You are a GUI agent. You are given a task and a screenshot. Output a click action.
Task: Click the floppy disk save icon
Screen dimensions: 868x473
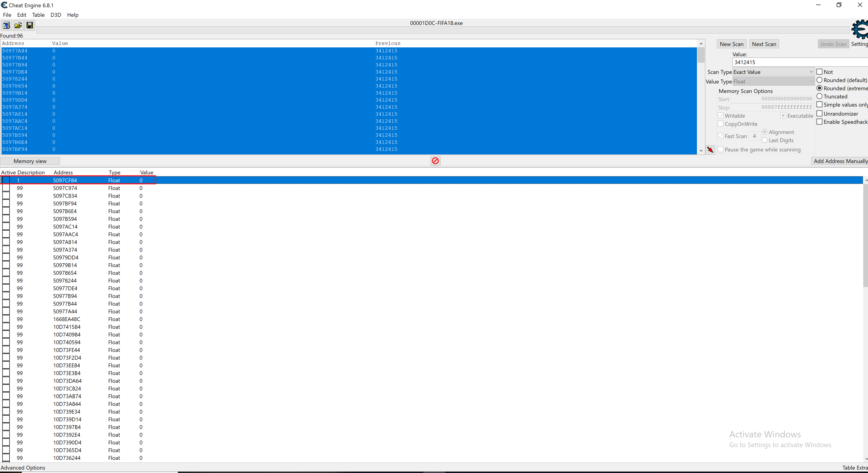pyautogui.click(x=30, y=25)
